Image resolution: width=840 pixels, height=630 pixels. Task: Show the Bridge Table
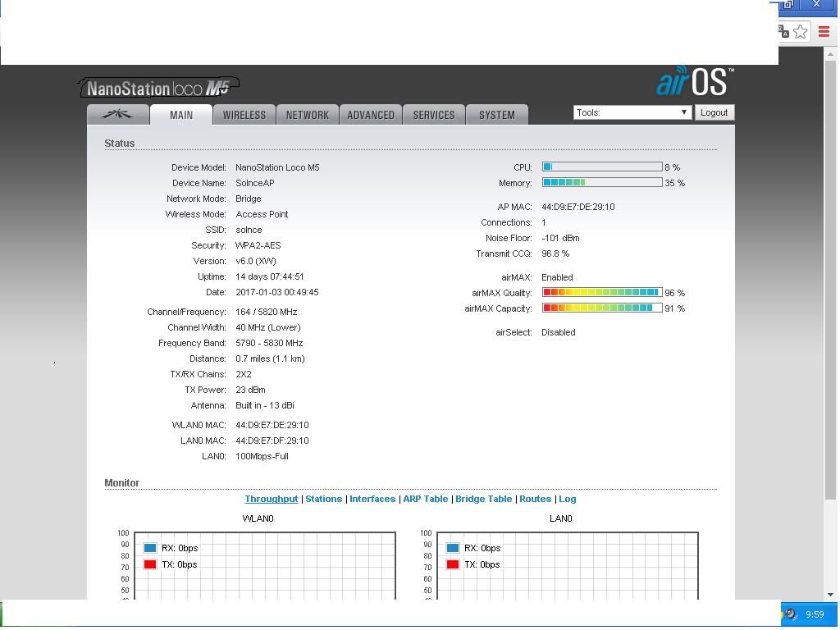pyautogui.click(x=484, y=499)
